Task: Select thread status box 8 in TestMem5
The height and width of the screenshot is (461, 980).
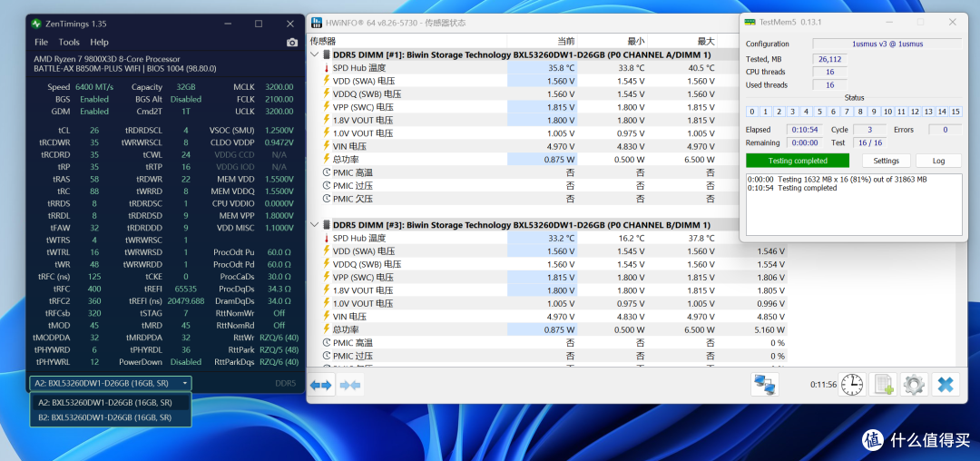Action: pyautogui.click(x=860, y=112)
